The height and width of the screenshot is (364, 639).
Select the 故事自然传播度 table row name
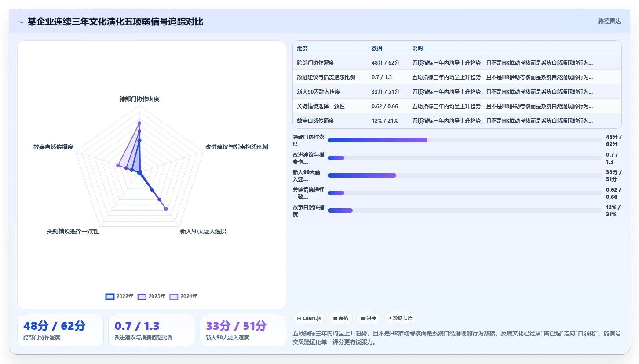click(x=315, y=121)
